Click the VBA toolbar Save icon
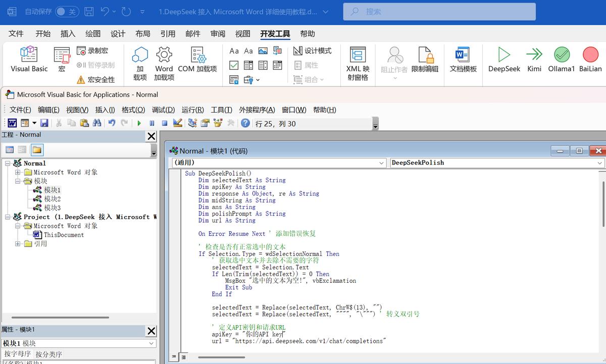Screen dimensions: 606x364 (x=44, y=123)
